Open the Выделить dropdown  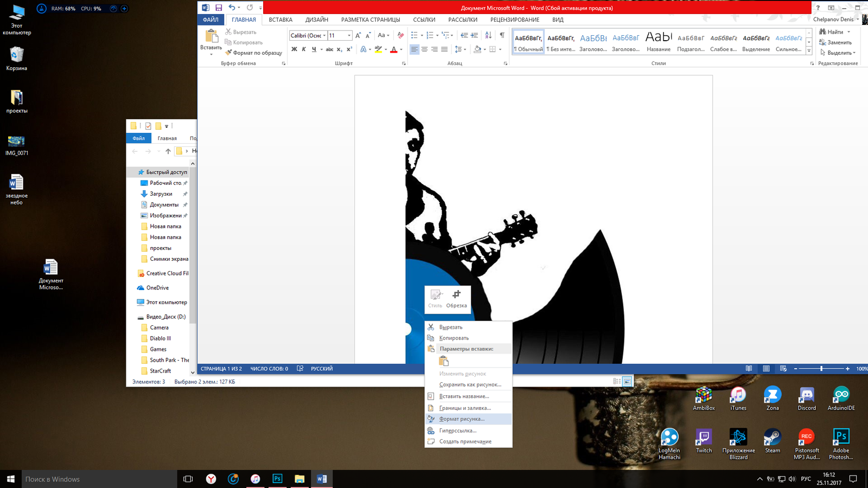[x=838, y=53]
